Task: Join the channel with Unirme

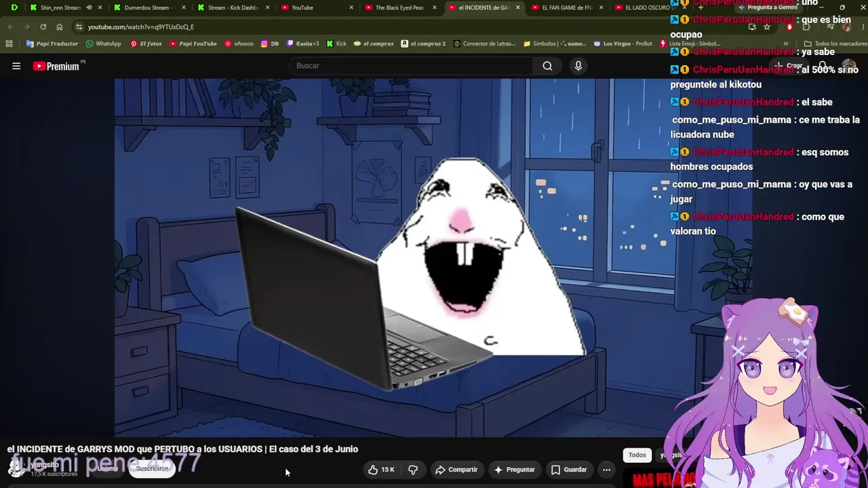Action: point(107,468)
